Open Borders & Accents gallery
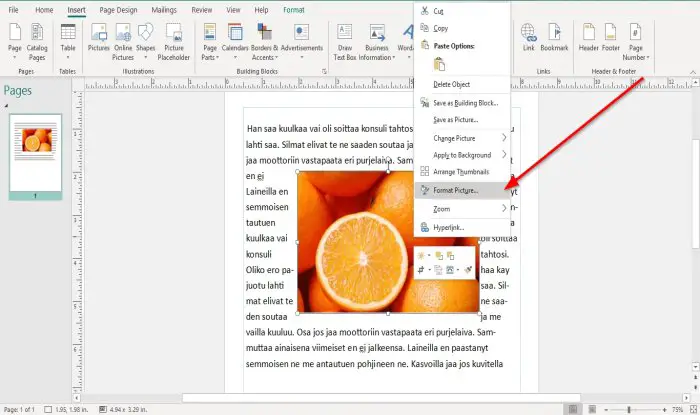This screenshot has height=415, width=700. tap(264, 42)
